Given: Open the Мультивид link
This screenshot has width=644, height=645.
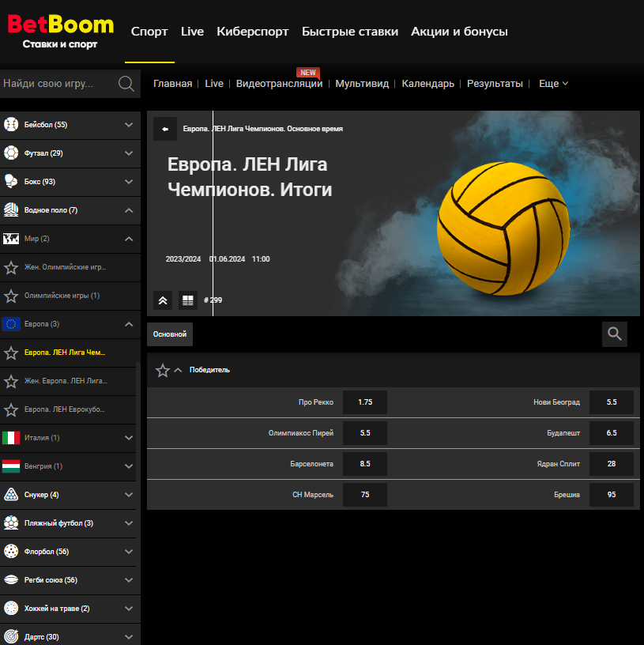Looking at the screenshot, I should point(362,84).
